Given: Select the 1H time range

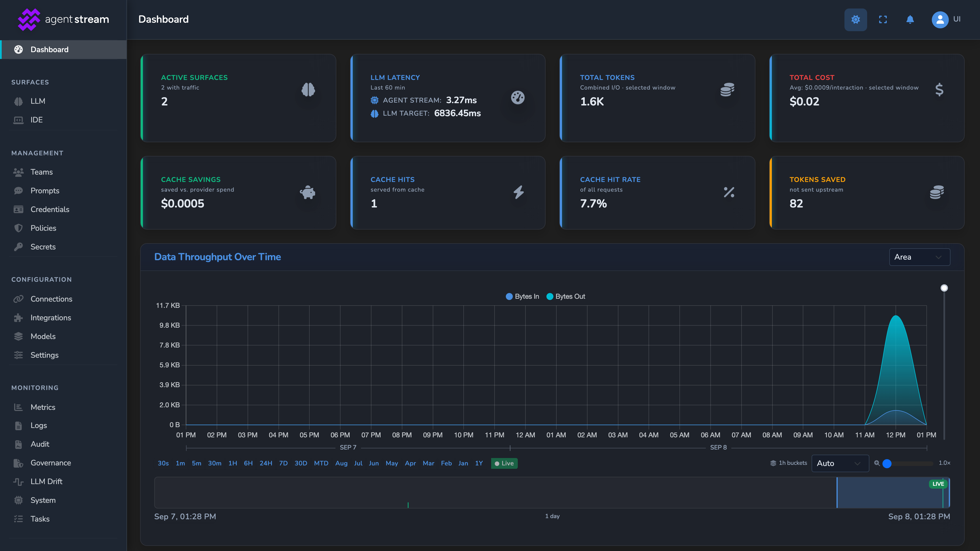Looking at the screenshot, I should click(x=233, y=463).
